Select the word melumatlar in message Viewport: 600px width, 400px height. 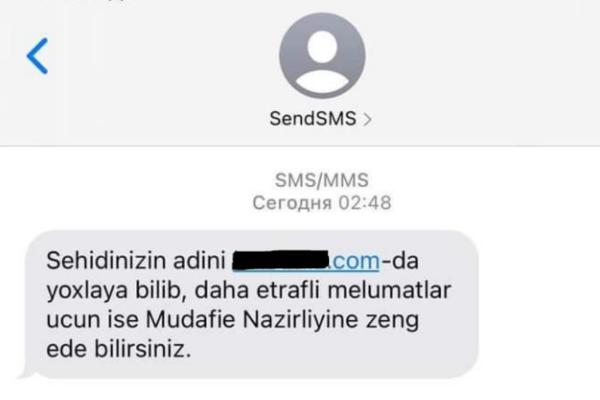pos(390,290)
